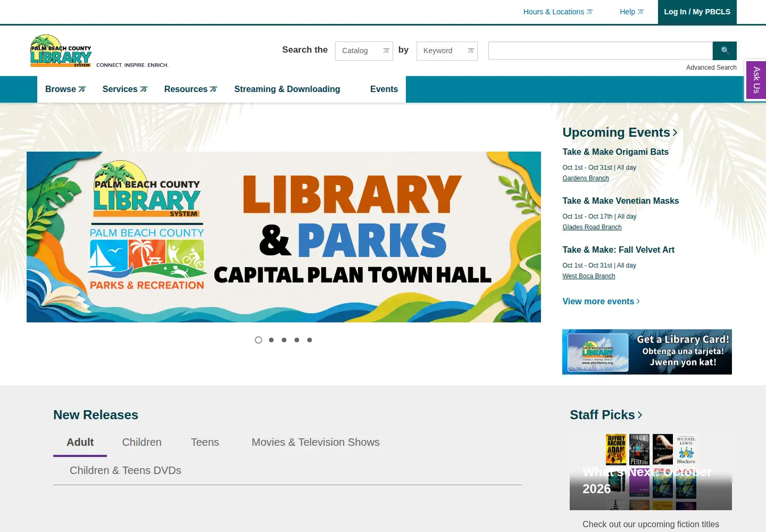This screenshot has width=766, height=532.
Task: Expand the Help menu
Action: [x=631, y=12]
